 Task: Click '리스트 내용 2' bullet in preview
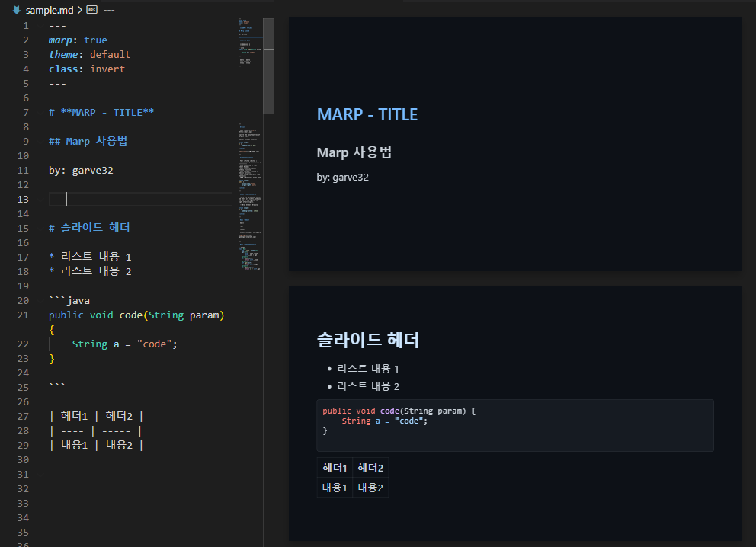click(x=368, y=386)
